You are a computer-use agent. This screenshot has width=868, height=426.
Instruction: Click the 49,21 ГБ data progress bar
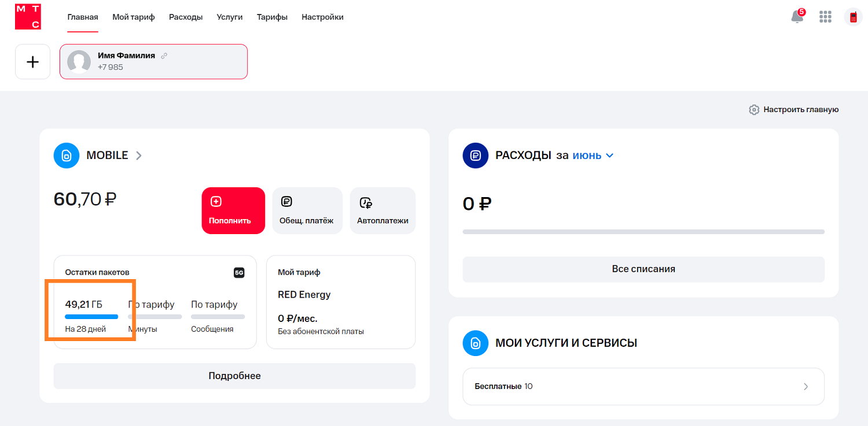click(x=91, y=317)
